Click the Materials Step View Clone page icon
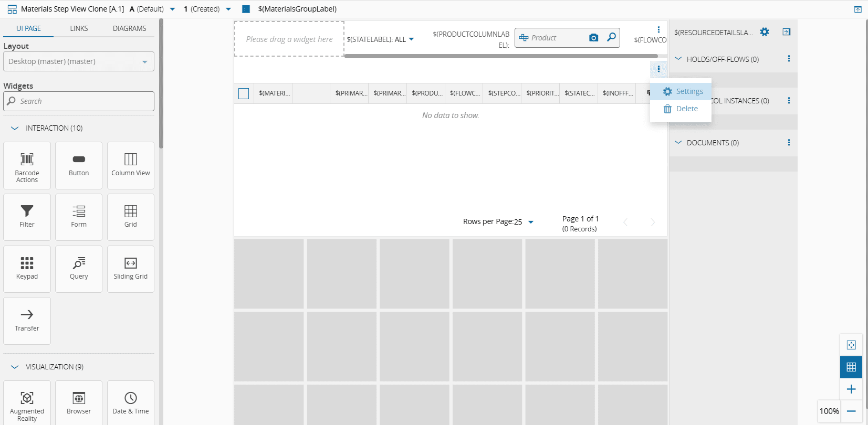This screenshot has width=868, height=425. 12,9
